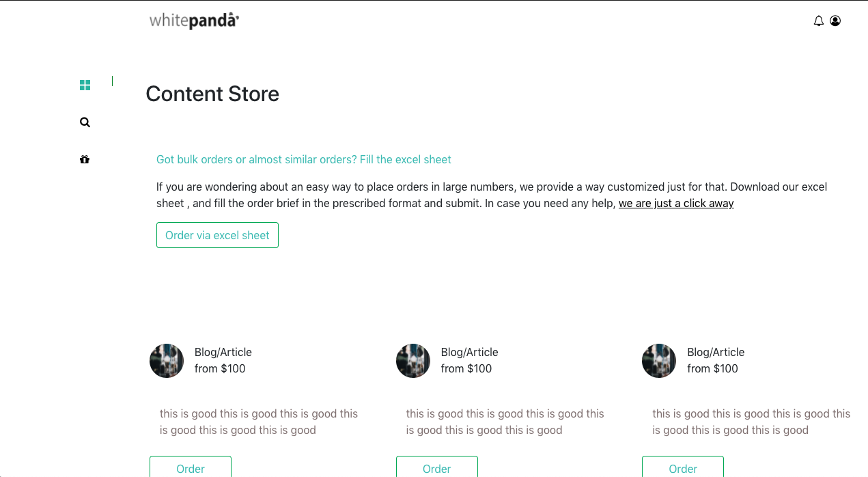Click the search magnifier icon in sidebar

pos(85,122)
